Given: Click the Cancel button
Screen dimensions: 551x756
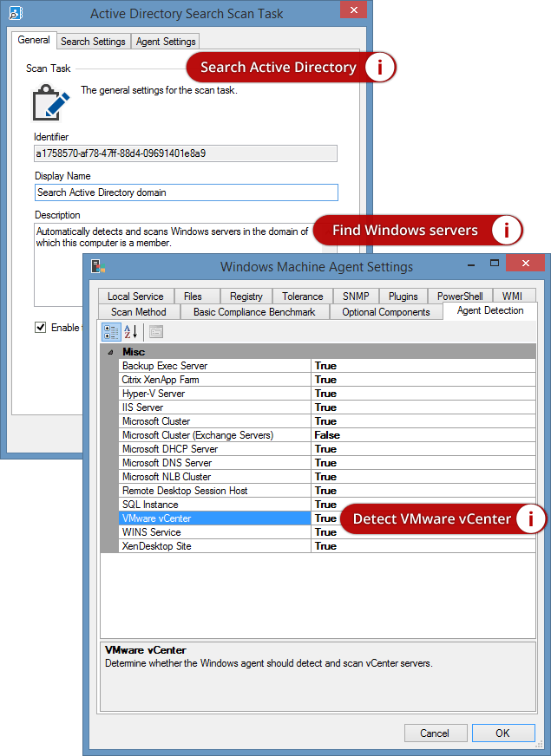Looking at the screenshot, I should tap(435, 733).
